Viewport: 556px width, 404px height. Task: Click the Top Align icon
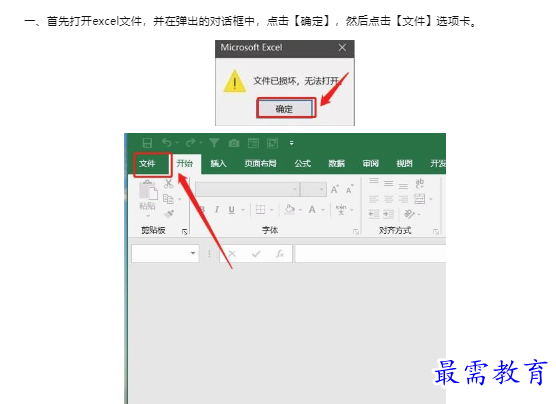tap(374, 181)
